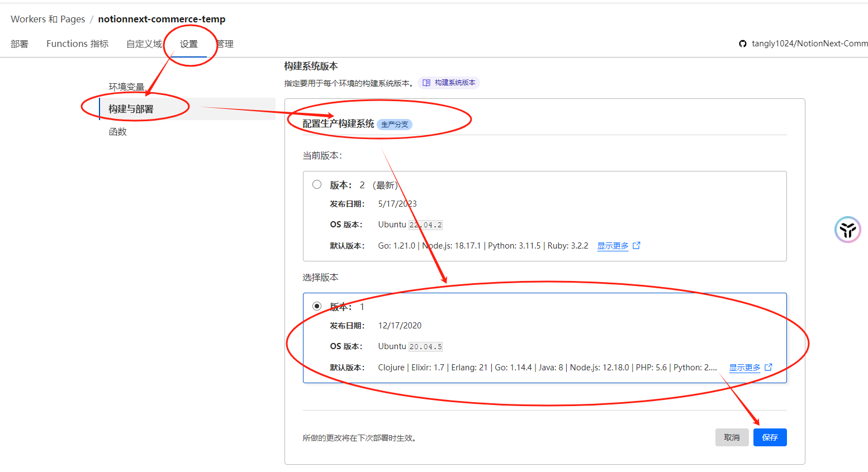868x472 pixels.
Task: Click the 取消 button
Action: click(x=732, y=437)
